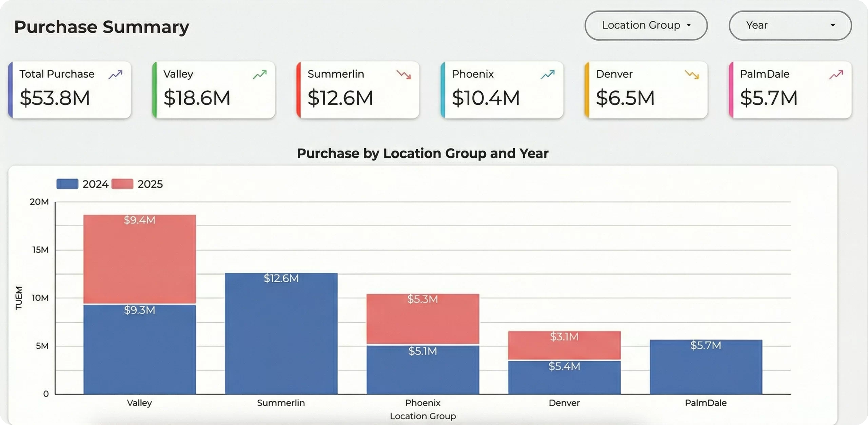Click the blue trend arrow on Phoenix card
868x425 pixels.
(547, 74)
